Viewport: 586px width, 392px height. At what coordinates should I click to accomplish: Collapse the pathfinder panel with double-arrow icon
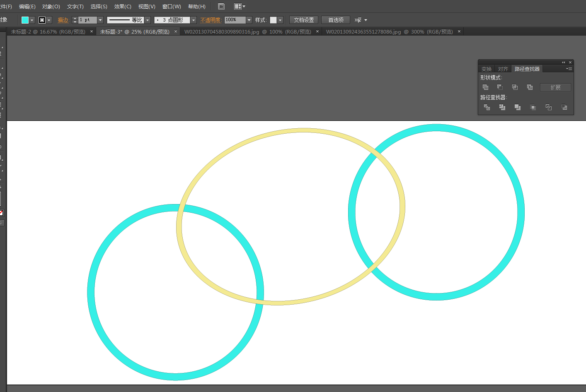point(563,63)
